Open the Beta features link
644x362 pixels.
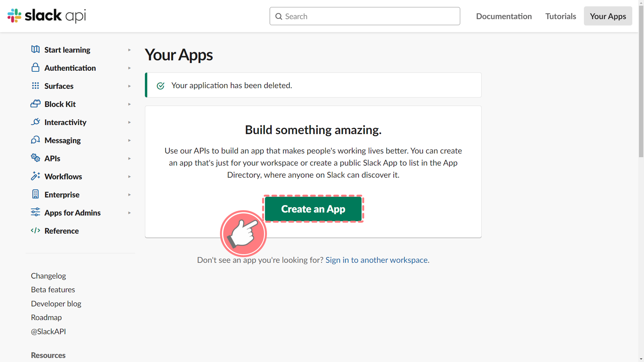tap(53, 290)
